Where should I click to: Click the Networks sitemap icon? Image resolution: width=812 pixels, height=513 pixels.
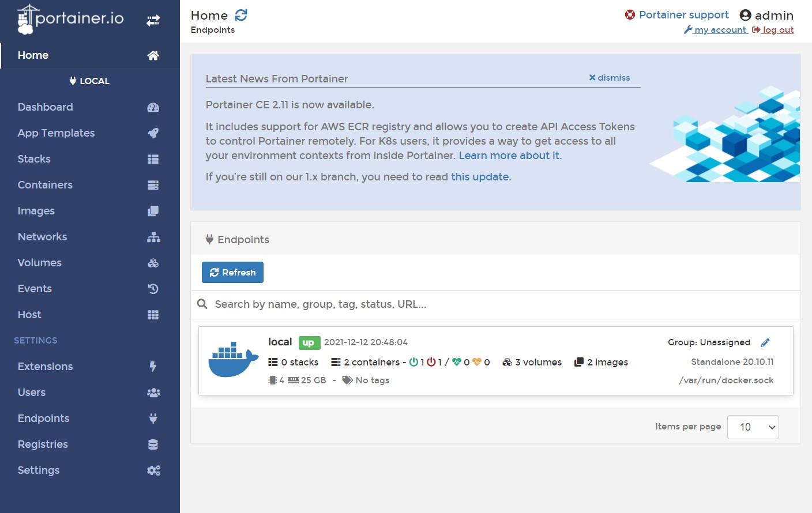coord(153,237)
